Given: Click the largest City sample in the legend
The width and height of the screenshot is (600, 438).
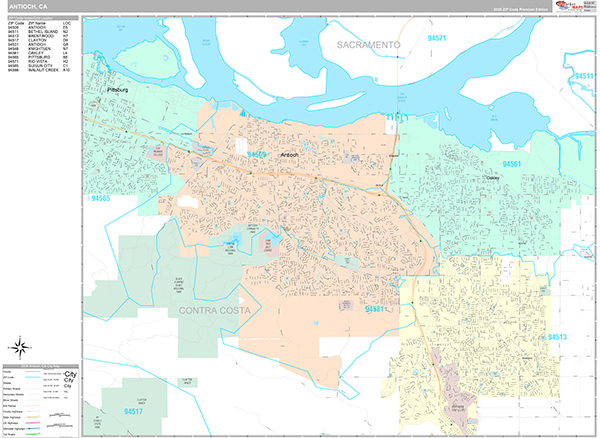Looking at the screenshot, I should click(70, 374).
